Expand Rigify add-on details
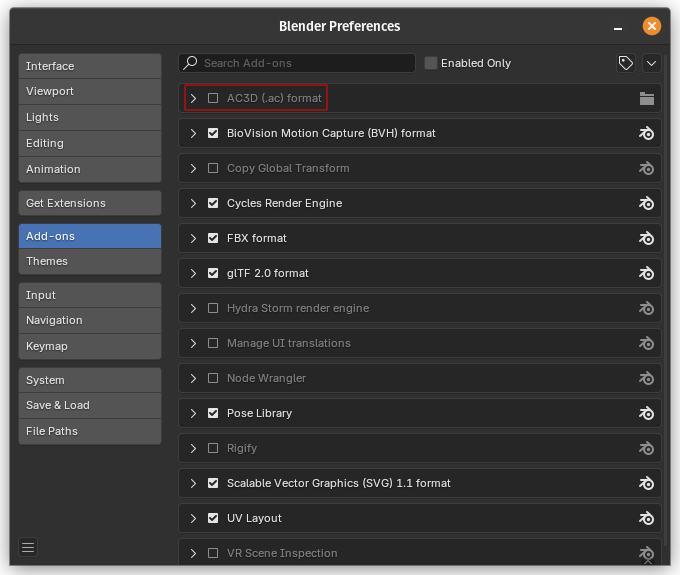Image resolution: width=680 pixels, height=575 pixels. tap(193, 448)
